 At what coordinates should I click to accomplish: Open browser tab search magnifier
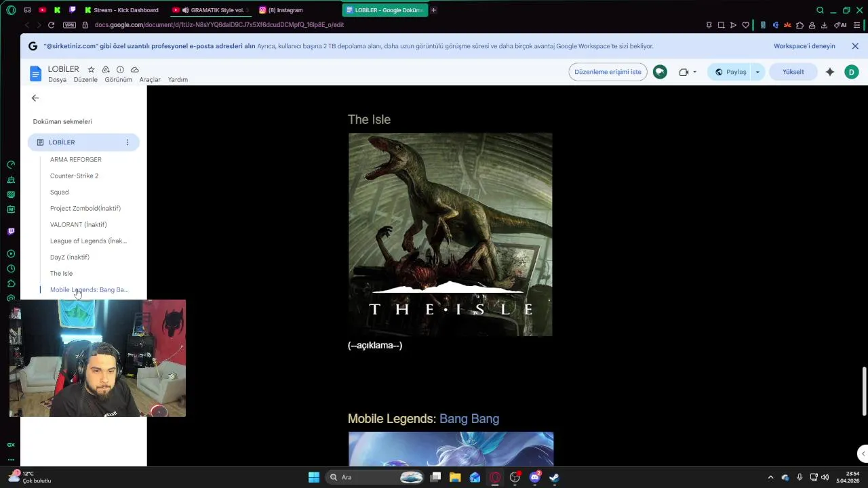coord(820,10)
